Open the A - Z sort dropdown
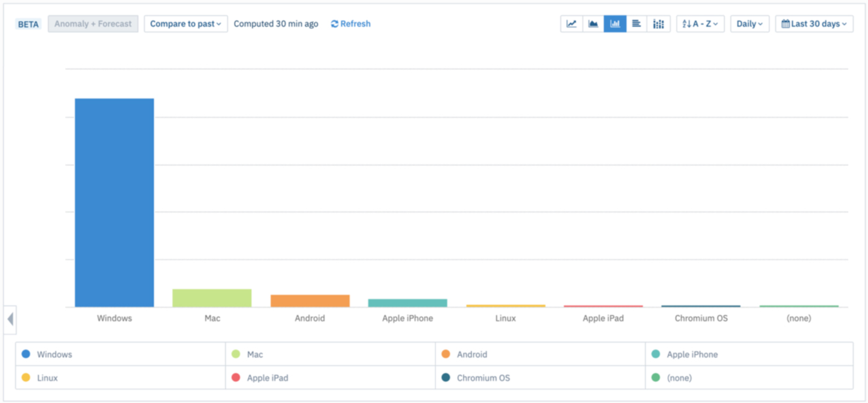The width and height of the screenshot is (868, 403). (700, 24)
